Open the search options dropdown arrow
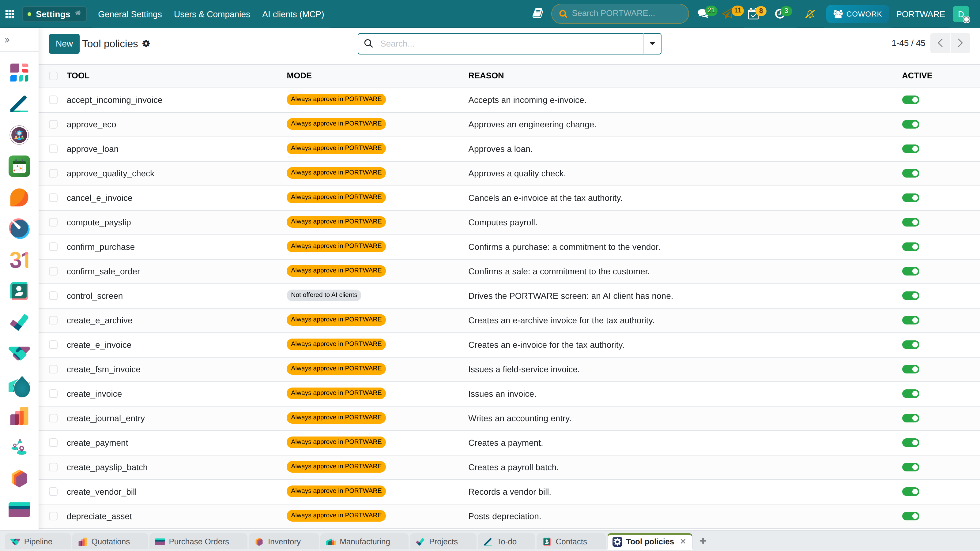 652,44
